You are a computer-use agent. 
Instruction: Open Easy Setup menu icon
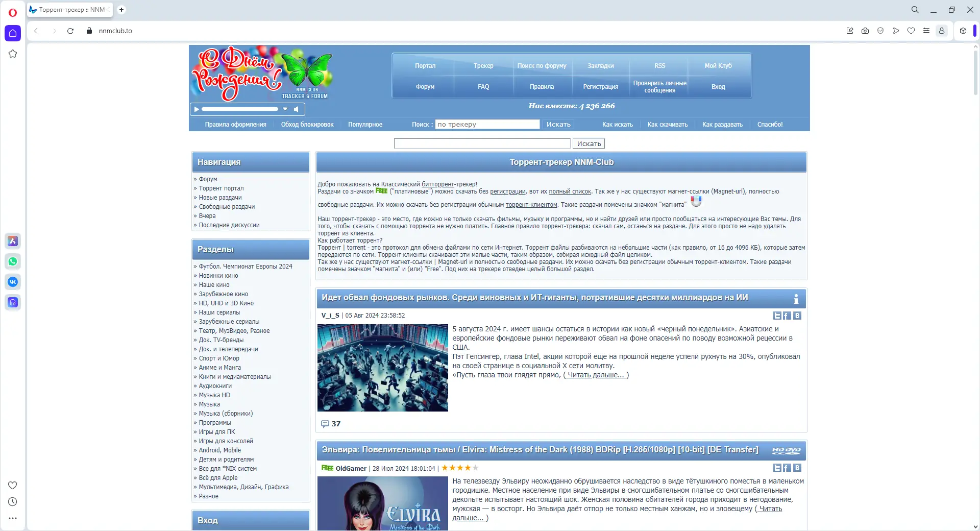pyautogui.click(x=926, y=31)
